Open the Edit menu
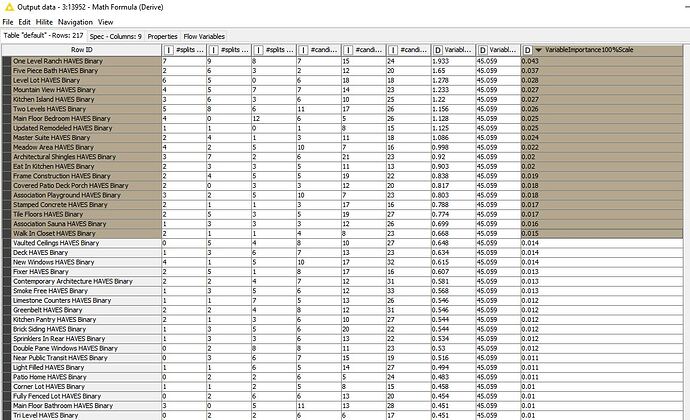 (24, 22)
